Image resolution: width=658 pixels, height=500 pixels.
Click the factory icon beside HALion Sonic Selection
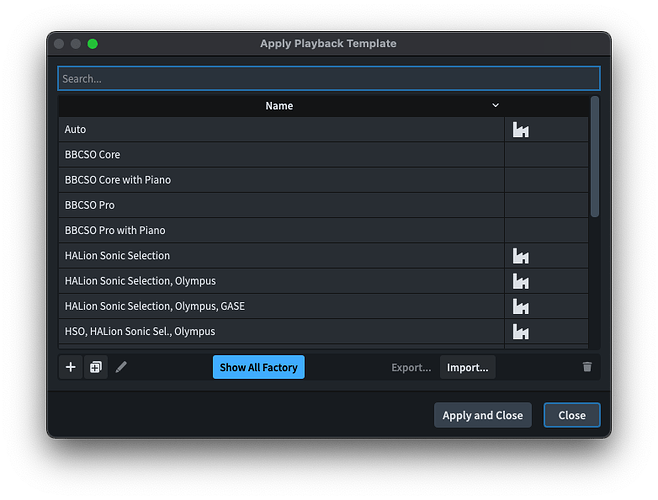[x=520, y=256]
